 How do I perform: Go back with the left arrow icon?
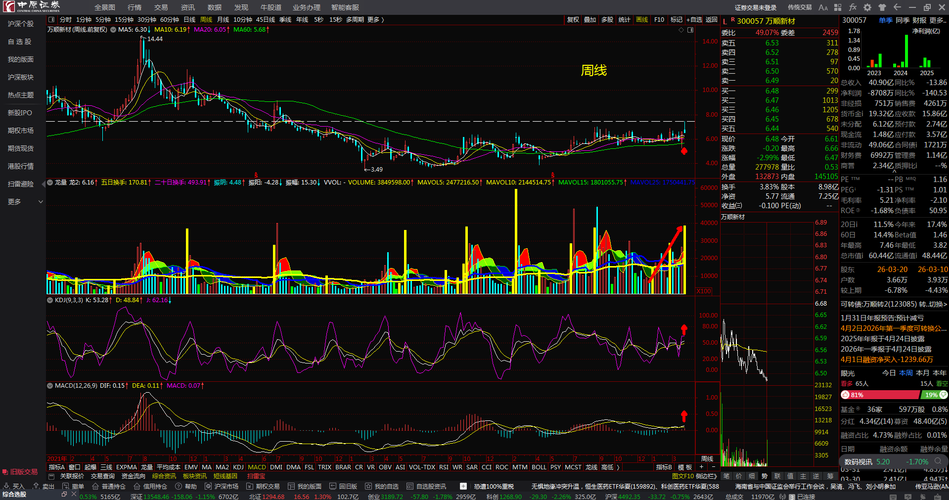point(897,7)
